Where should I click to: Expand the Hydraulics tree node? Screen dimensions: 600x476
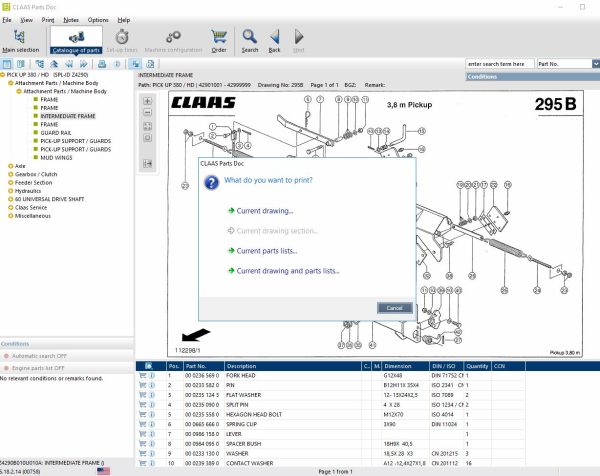(x=11, y=191)
